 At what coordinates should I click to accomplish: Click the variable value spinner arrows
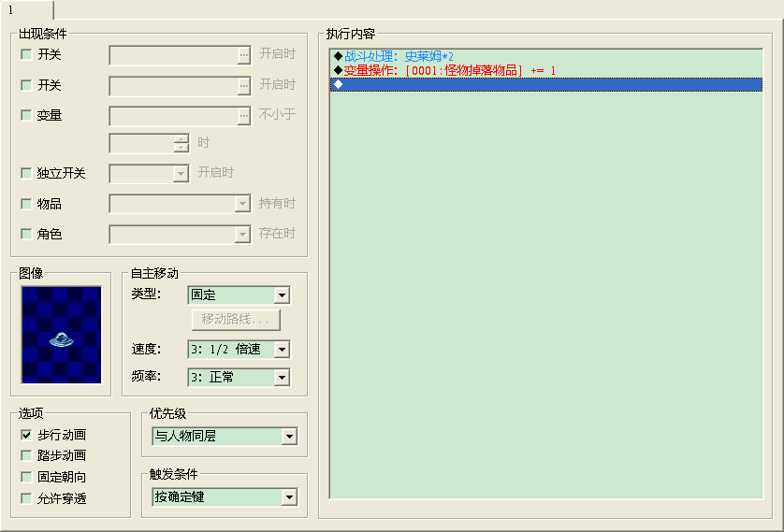pos(181,143)
